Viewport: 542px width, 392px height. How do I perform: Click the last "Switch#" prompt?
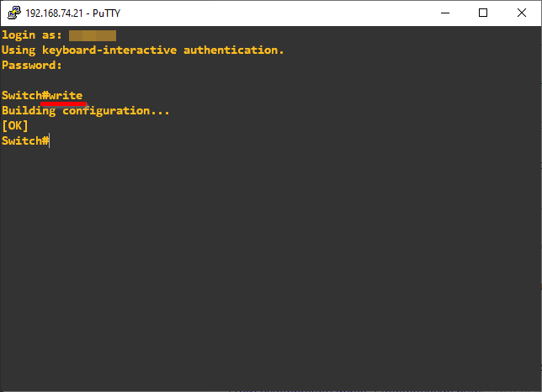23,141
